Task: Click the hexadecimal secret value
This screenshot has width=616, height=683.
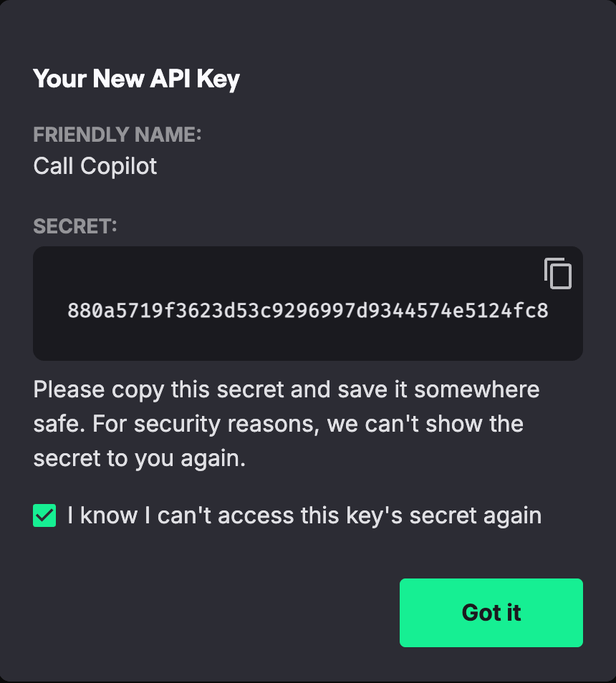Action: pyautogui.click(x=308, y=311)
